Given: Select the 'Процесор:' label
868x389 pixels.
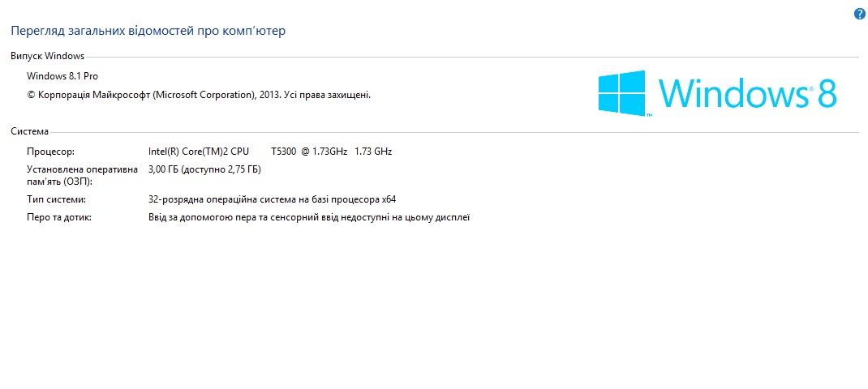Looking at the screenshot, I should pyautogui.click(x=50, y=152).
